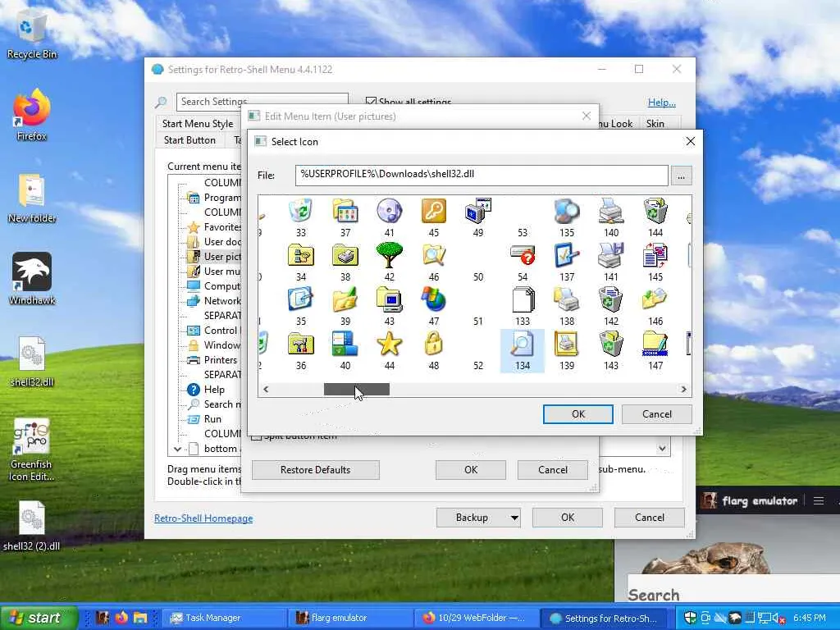Click the File path input field
840x630 pixels.
482,176
